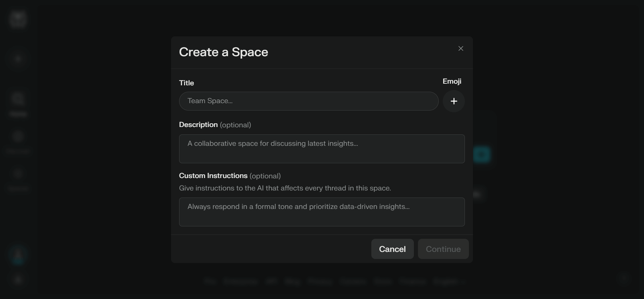
Task: Close the Create a Space dialog
Action: pyautogui.click(x=461, y=48)
